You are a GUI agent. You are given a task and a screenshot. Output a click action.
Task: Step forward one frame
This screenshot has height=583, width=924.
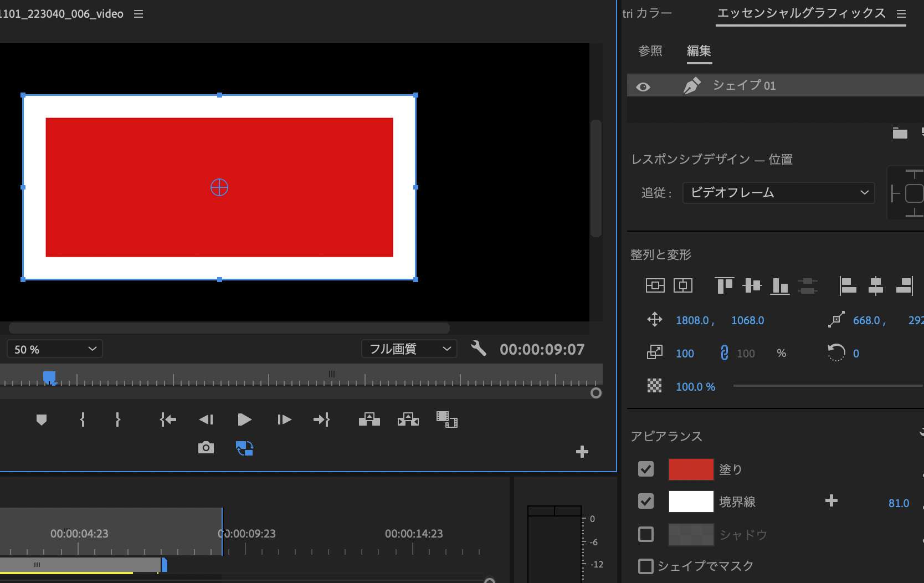[x=284, y=420]
